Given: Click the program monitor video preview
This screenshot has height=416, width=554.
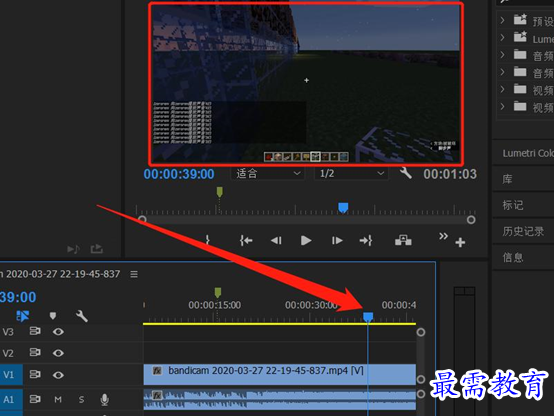Looking at the screenshot, I should click(306, 84).
